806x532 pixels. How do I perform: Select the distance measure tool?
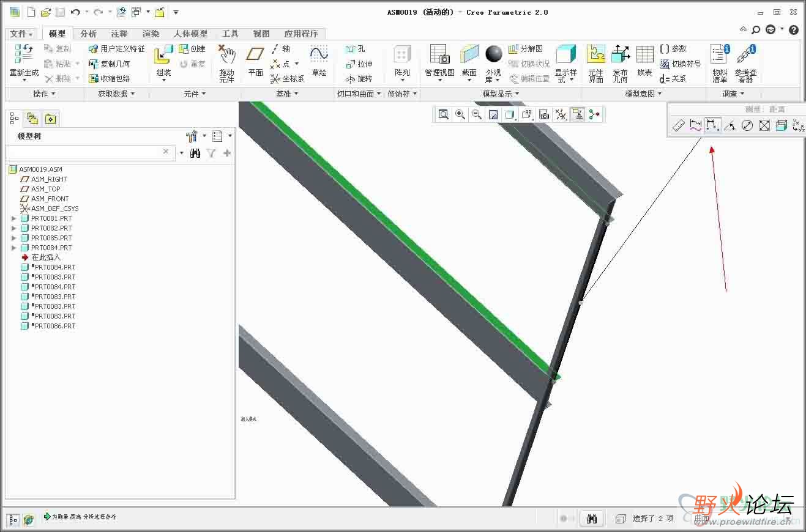click(x=712, y=125)
